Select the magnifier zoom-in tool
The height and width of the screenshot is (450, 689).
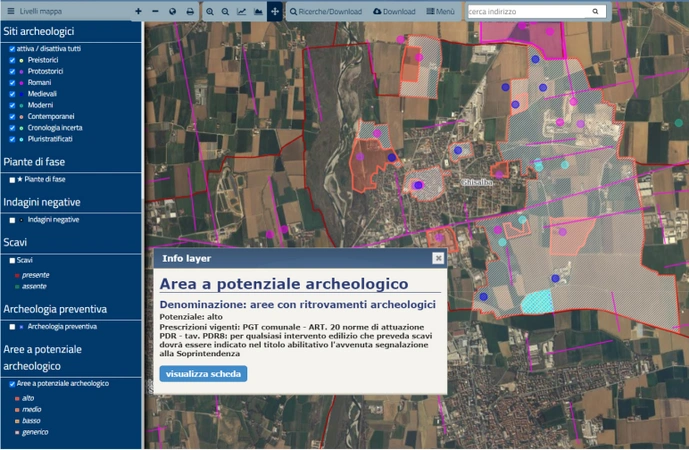(x=210, y=12)
